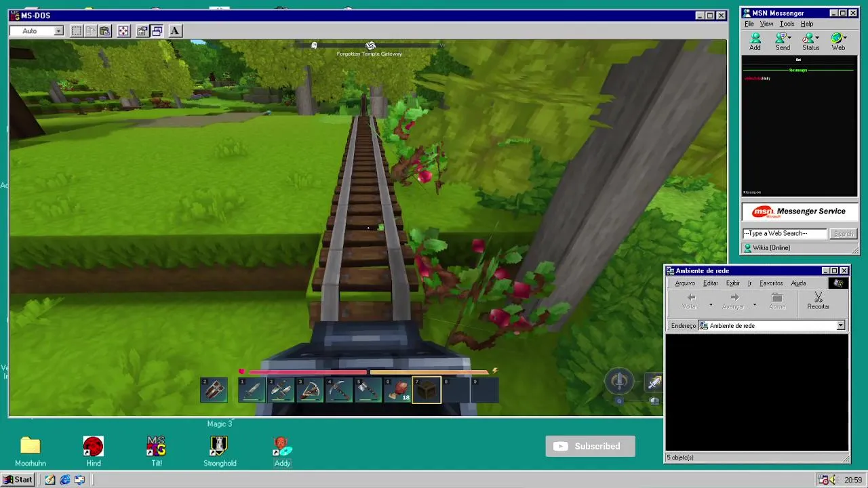
Task: Open the Endereço address dropdown arrow
Action: pyautogui.click(x=841, y=326)
